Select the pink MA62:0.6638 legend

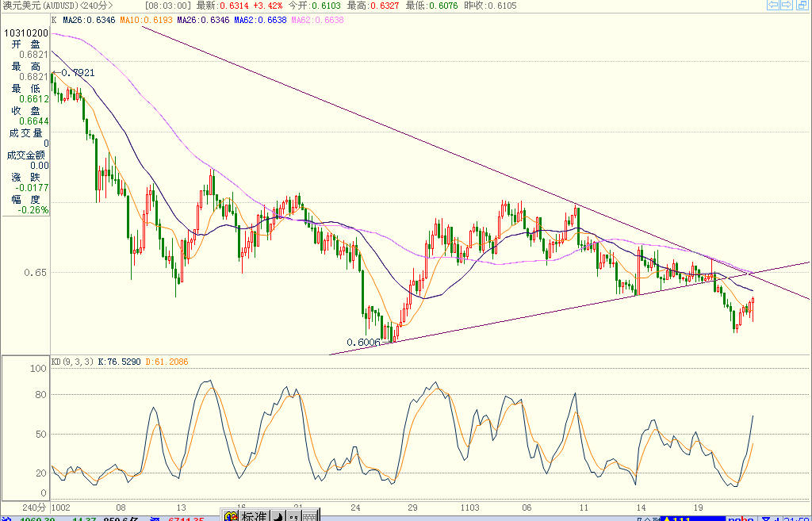[x=317, y=20]
